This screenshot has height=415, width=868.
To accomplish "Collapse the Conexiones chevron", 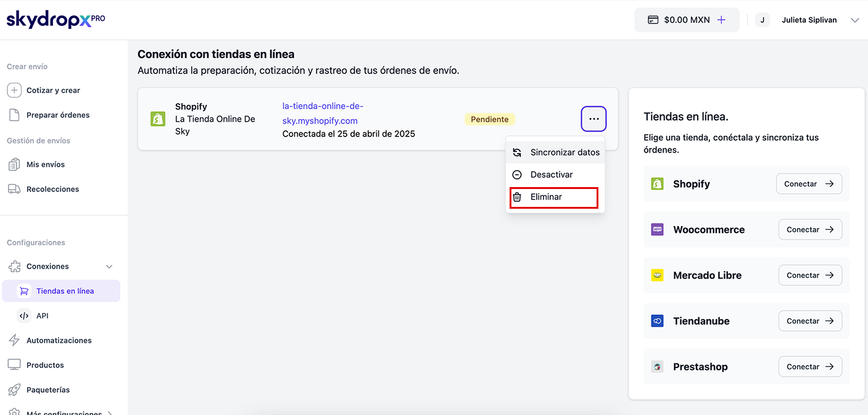I will tap(109, 267).
